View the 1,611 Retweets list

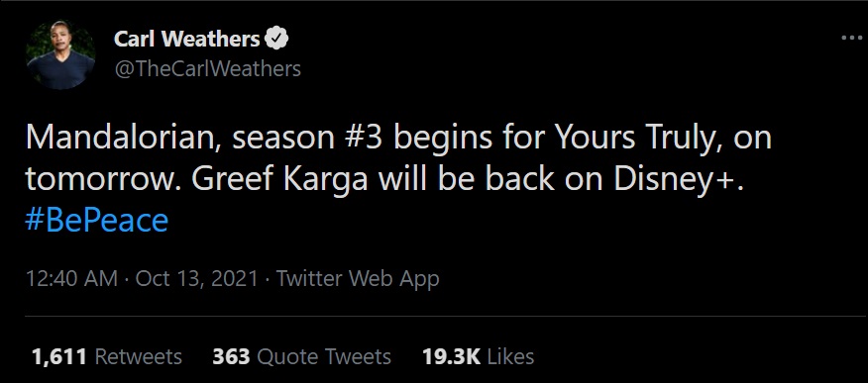pos(106,356)
